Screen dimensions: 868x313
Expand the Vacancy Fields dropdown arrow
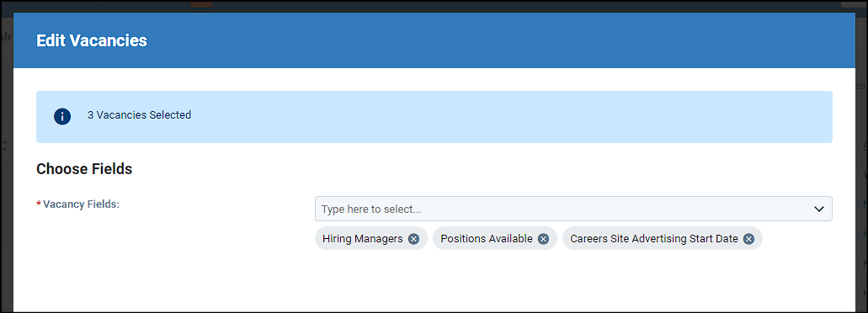[818, 209]
